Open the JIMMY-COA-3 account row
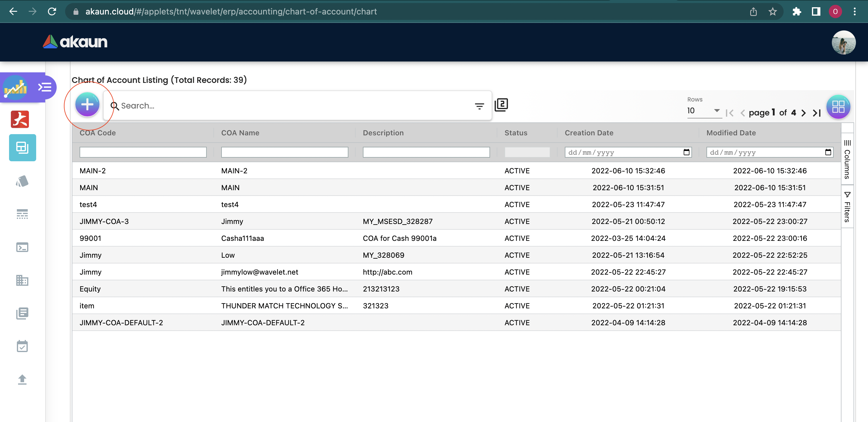This screenshot has height=422, width=868. tap(104, 221)
